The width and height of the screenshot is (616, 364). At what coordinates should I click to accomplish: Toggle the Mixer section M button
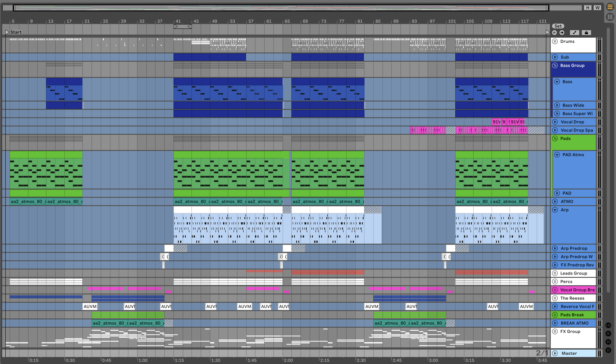point(608,342)
